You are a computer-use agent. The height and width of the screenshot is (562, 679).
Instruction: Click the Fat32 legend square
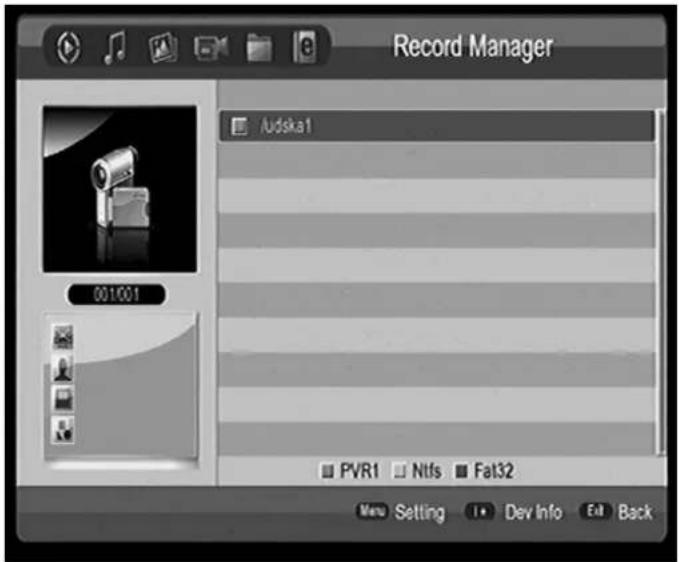(462, 471)
